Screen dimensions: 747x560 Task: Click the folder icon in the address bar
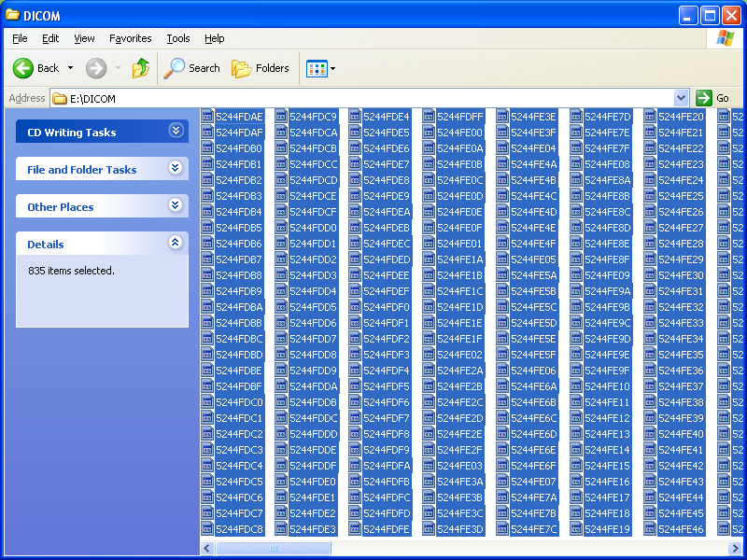60,99
